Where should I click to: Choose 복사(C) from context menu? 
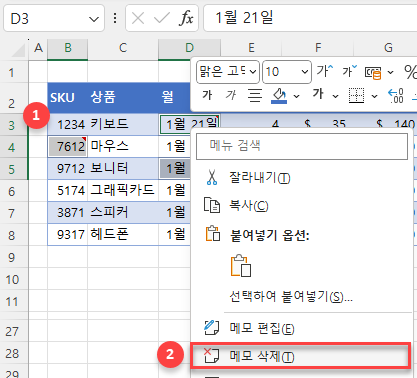[x=303, y=205]
